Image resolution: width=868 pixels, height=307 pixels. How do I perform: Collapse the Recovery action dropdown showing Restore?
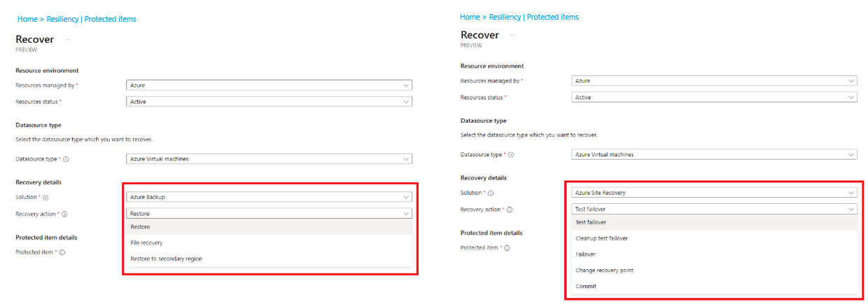pyautogui.click(x=269, y=214)
